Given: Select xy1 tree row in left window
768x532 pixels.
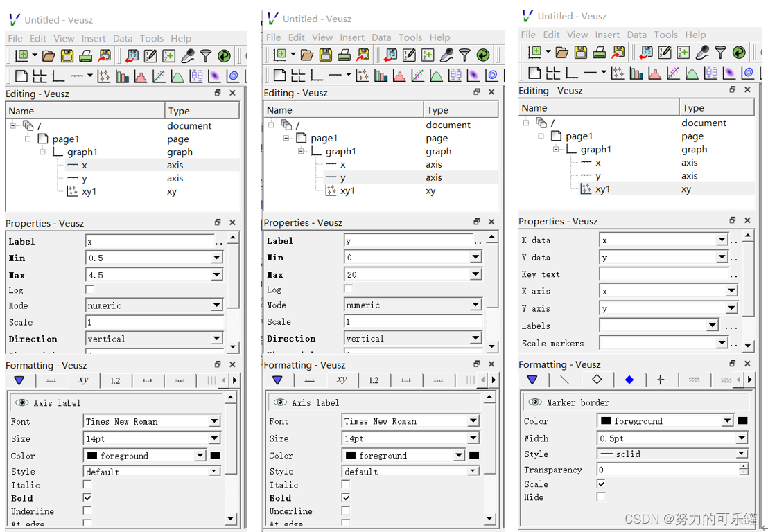Looking at the screenshot, I should pos(123,191).
